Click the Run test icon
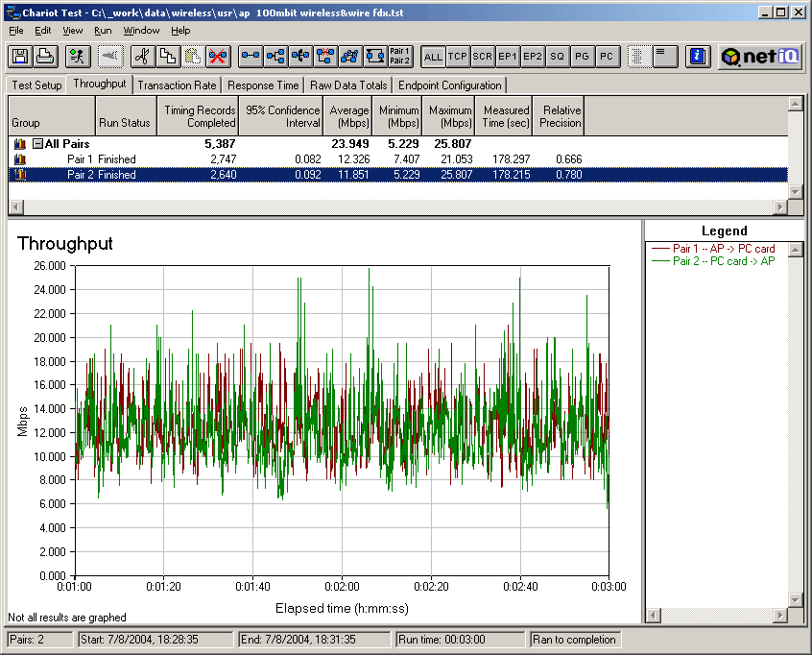The width and height of the screenshot is (812, 655). coord(79,57)
